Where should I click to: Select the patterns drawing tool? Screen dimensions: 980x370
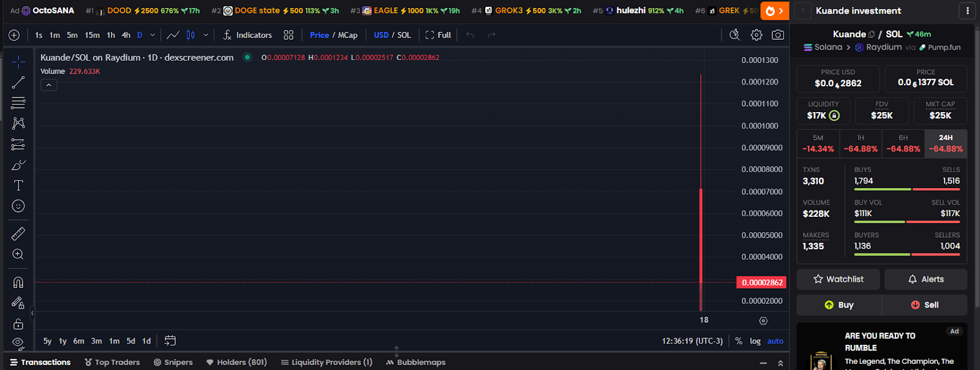18,123
